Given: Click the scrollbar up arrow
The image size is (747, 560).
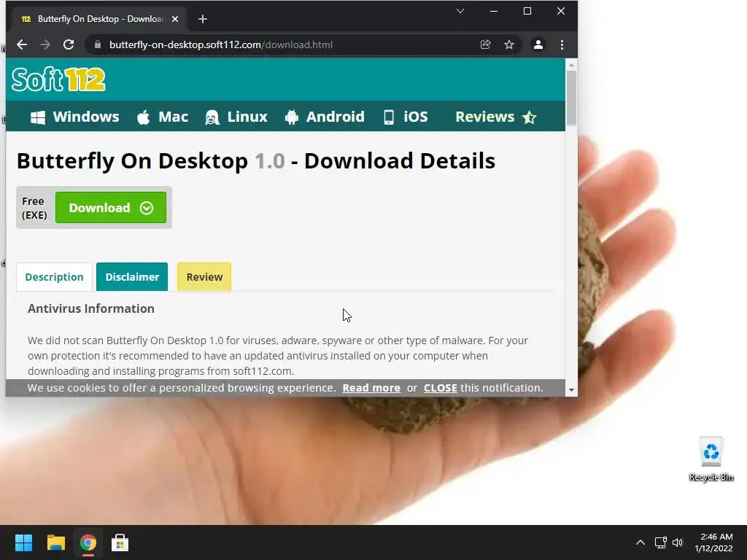Looking at the screenshot, I should click(x=572, y=64).
